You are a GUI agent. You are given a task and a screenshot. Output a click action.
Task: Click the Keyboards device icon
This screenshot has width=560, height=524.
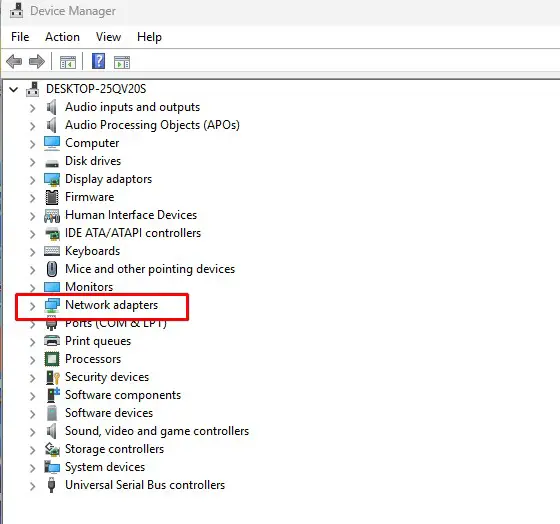point(52,251)
